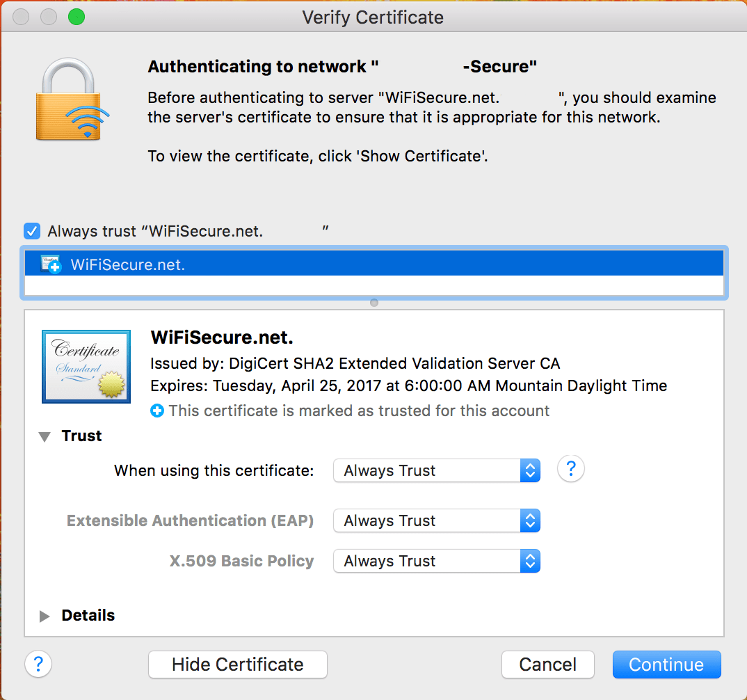Viewport: 747px width, 700px height.
Task: Click the split-pane divider handle dot
Action: coord(374,303)
